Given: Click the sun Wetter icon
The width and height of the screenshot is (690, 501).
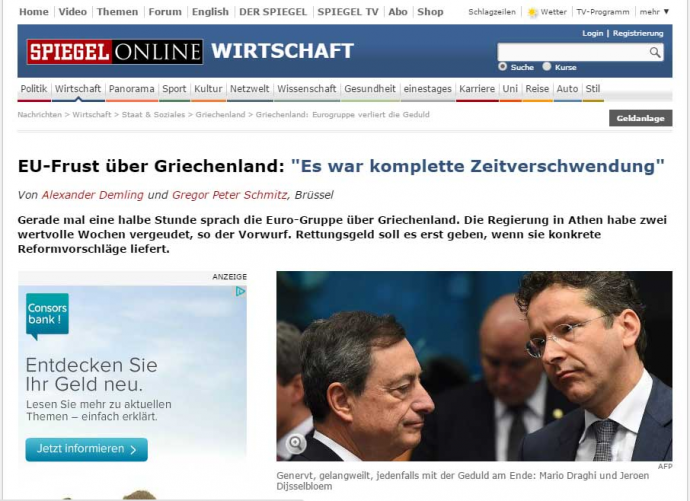Looking at the screenshot, I should coord(532,12).
